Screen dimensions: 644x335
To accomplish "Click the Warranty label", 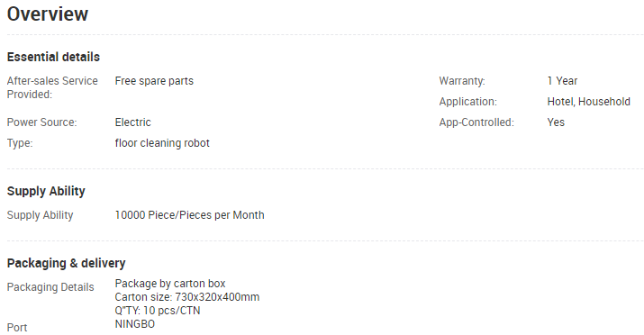I will tap(462, 81).
